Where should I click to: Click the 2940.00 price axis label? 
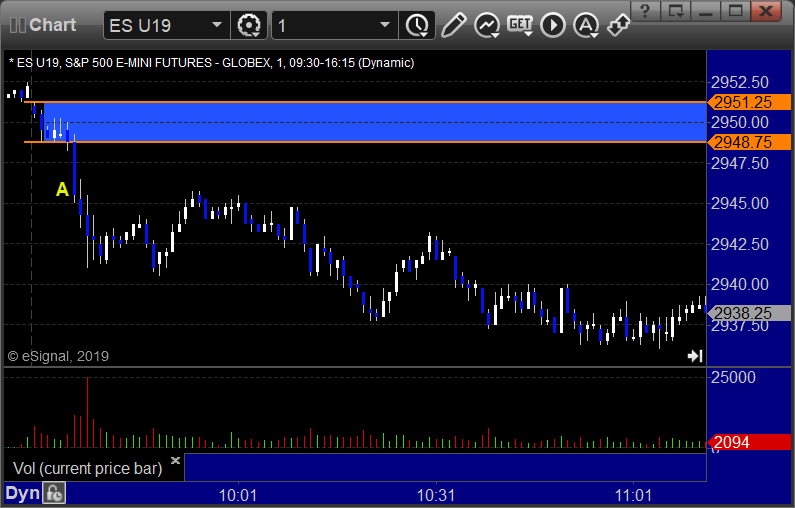(x=740, y=284)
